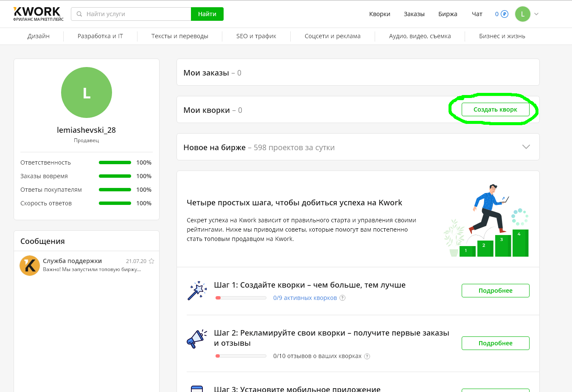The height and width of the screenshot is (392, 572).
Task: Click username lemiashevski_28
Action: tap(87, 130)
